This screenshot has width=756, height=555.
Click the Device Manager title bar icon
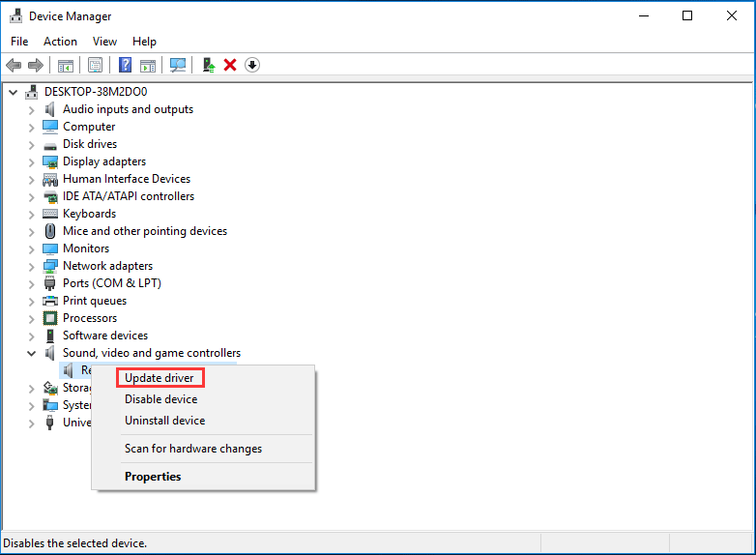pos(15,15)
